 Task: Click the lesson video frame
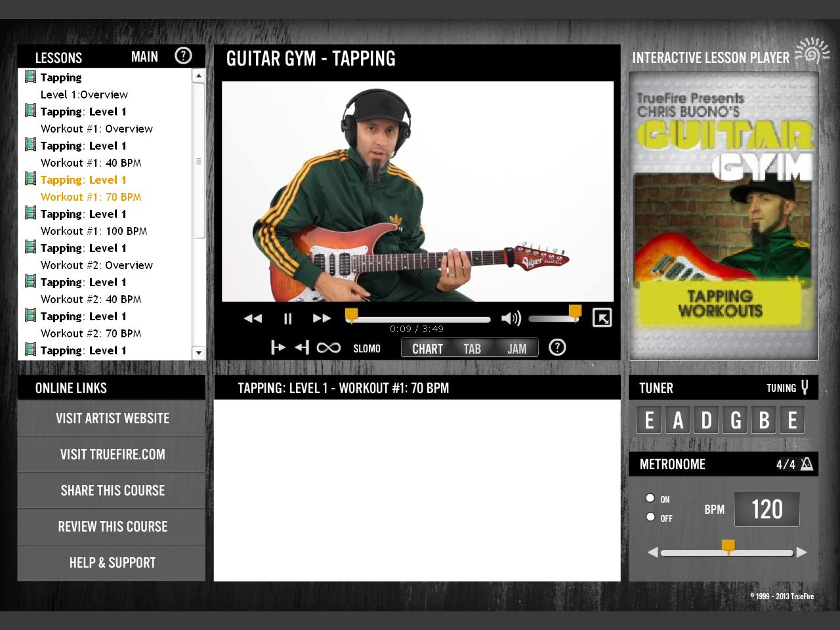tap(417, 191)
